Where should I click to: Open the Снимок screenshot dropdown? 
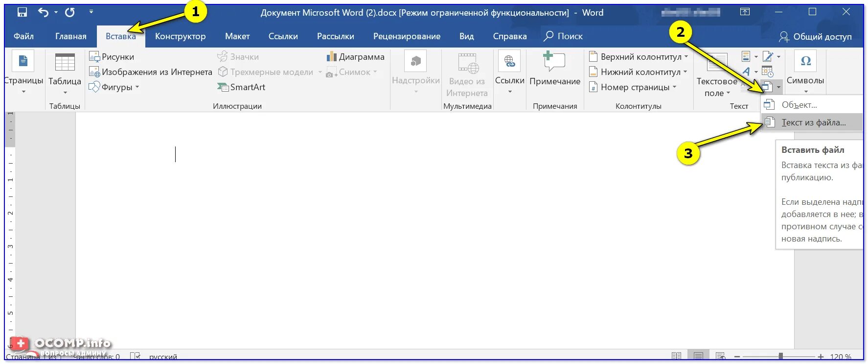click(x=352, y=72)
